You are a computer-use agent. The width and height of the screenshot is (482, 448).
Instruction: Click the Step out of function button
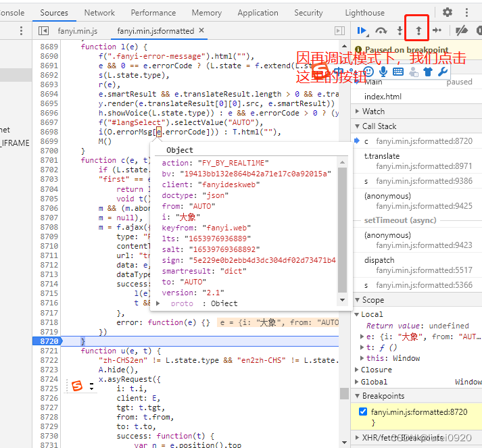(418, 30)
